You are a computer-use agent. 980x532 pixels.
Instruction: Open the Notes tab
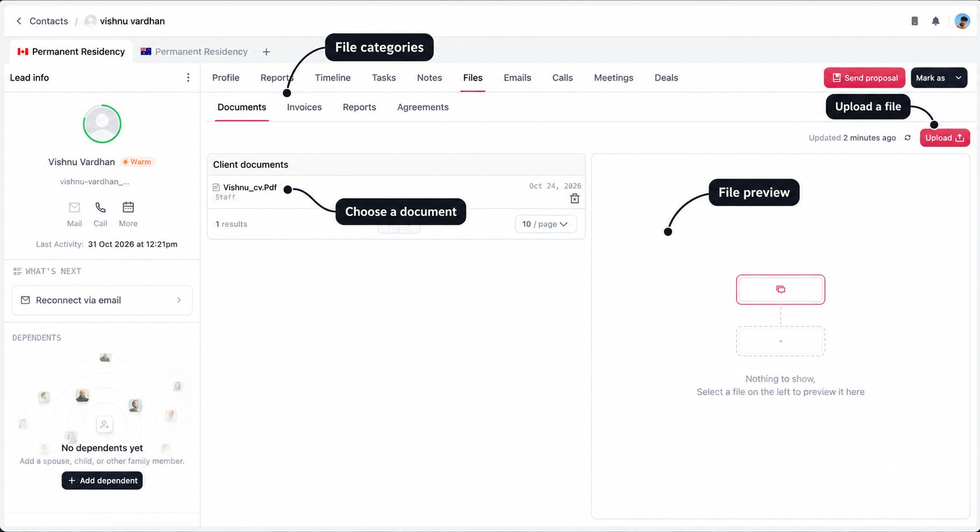pos(429,78)
